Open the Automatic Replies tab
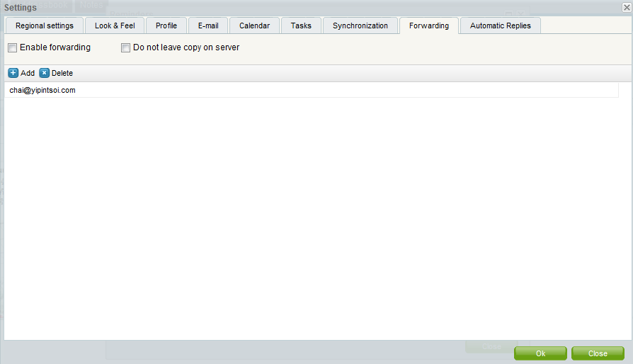633x364 pixels. [500, 25]
